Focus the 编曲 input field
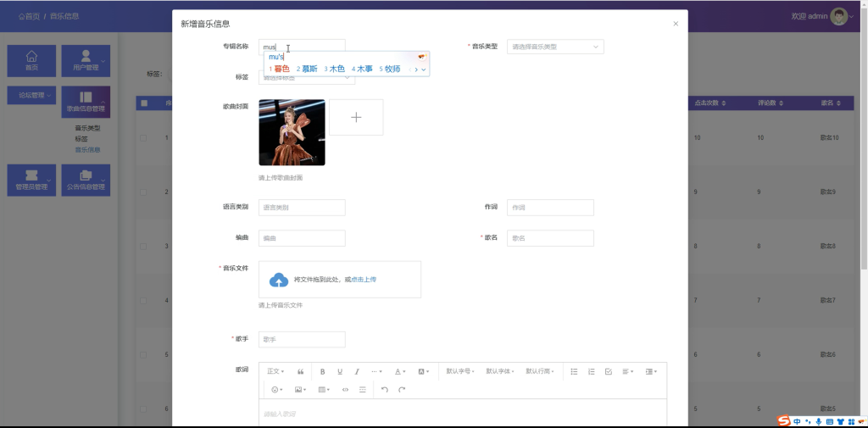The height and width of the screenshot is (428, 868). click(x=302, y=238)
